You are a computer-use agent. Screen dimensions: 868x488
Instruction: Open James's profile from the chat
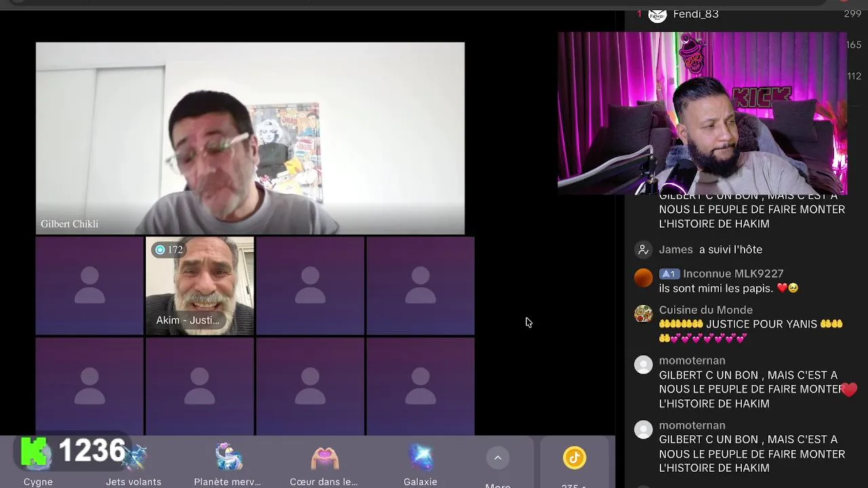point(676,249)
